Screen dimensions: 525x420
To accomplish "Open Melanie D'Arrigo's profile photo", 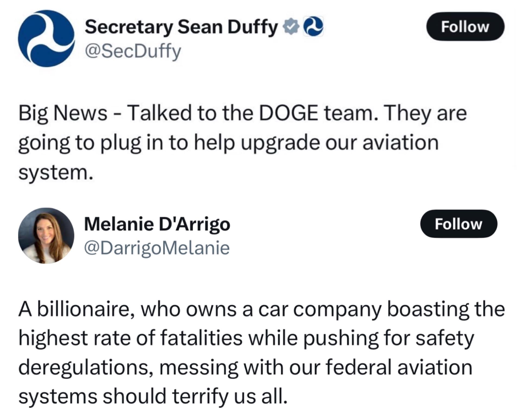I will click(x=46, y=236).
